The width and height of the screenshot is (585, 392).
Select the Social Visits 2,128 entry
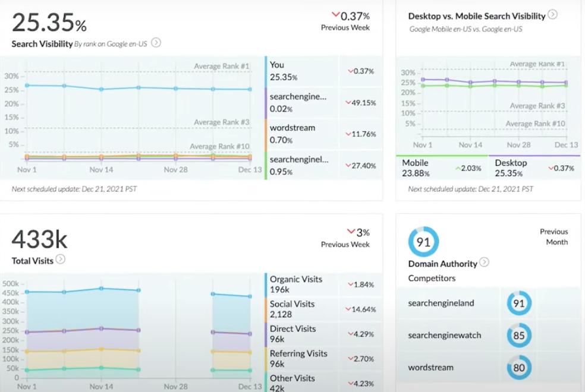pos(302,309)
